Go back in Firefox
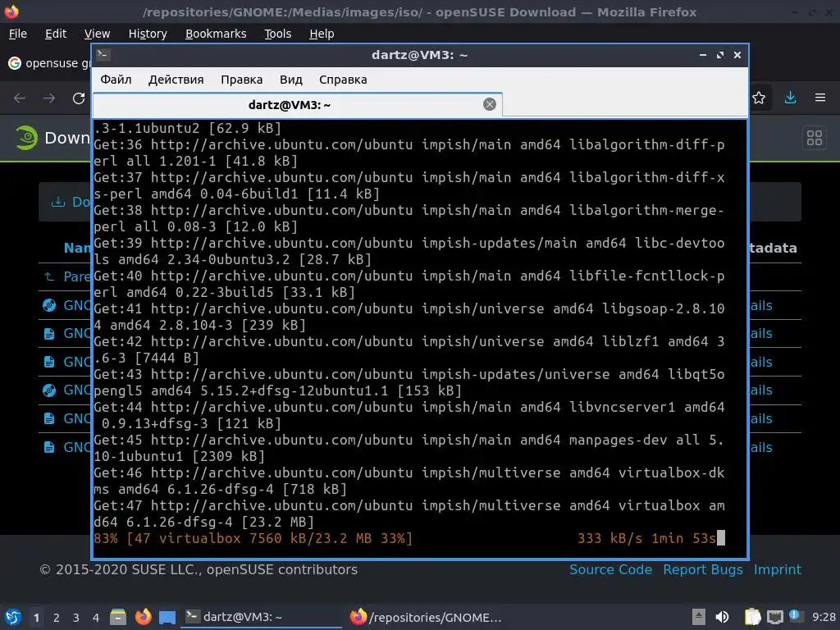This screenshot has height=630, width=840. point(20,98)
